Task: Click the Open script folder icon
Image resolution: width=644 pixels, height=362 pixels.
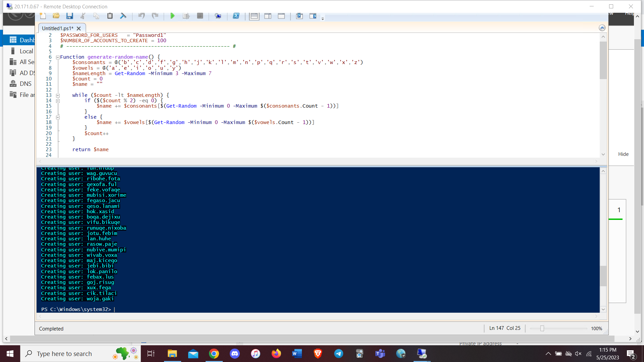Action: [x=56, y=16]
